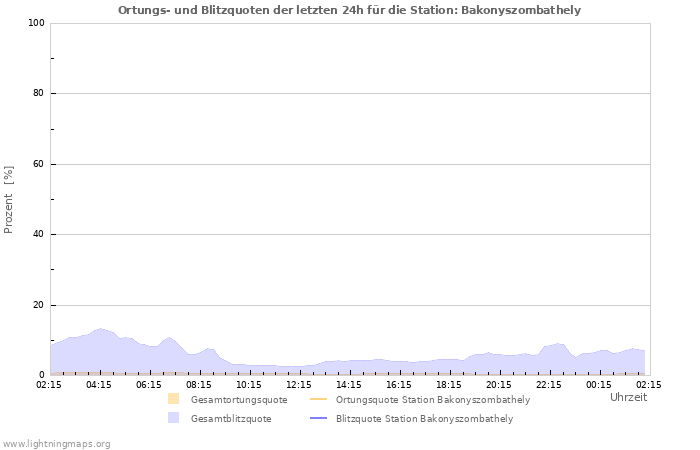The image size is (700, 450).
Task: Click the 12:15 time axis tick label
Action: (299, 384)
